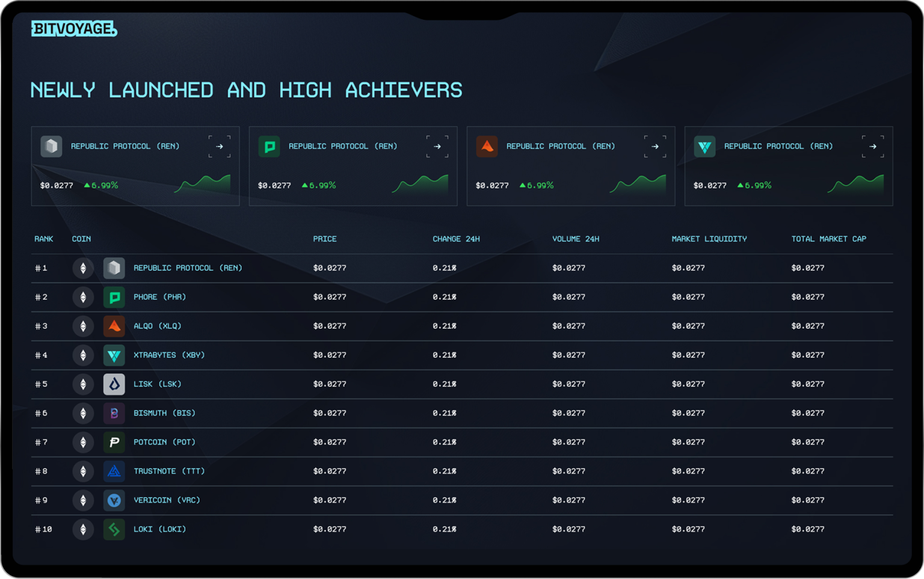The image size is (924, 579).
Task: Click the Ethereum icon in the XtraBytes row
Action: click(x=83, y=355)
